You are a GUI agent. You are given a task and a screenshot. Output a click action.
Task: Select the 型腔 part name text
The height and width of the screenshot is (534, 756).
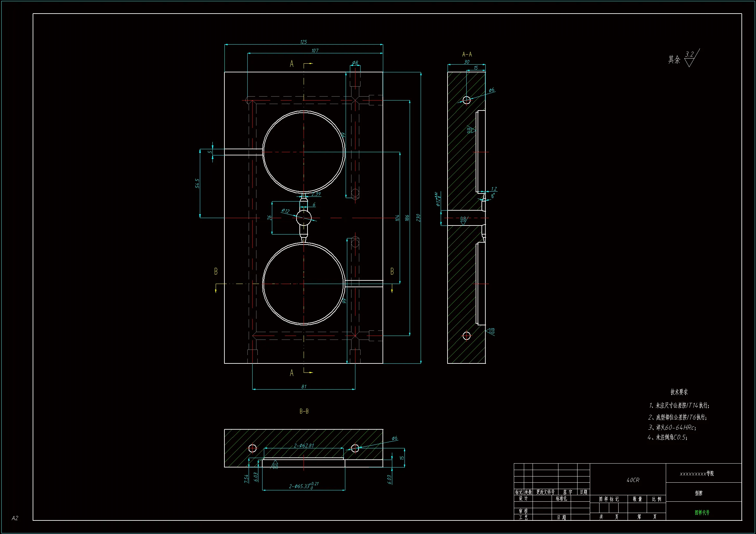[x=698, y=493]
